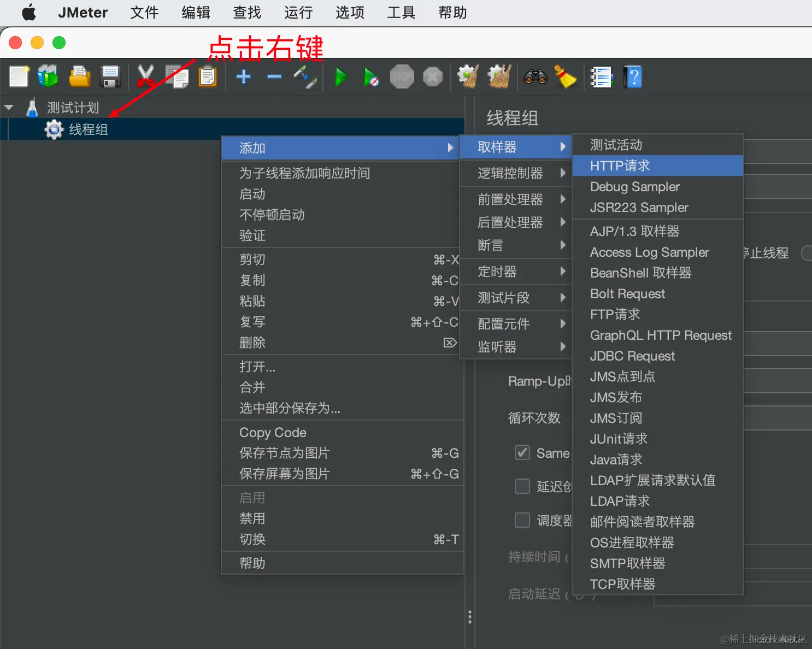
Task: Click the Open file folder icon
Action: (79, 76)
